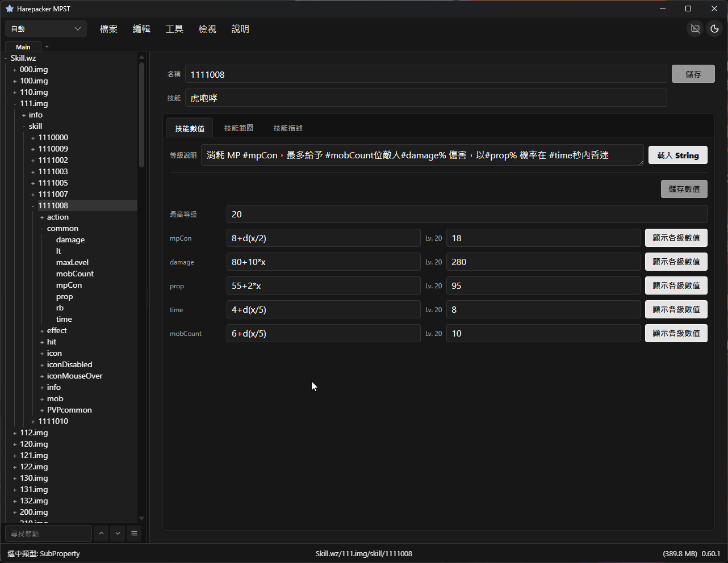This screenshot has width=728, height=563.
Task: Select the mpCon tree item
Action: [69, 285]
